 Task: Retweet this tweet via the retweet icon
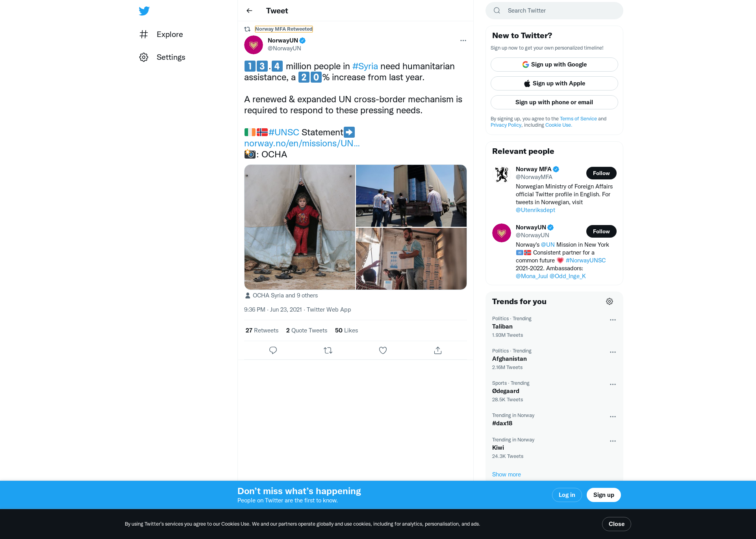click(x=328, y=350)
